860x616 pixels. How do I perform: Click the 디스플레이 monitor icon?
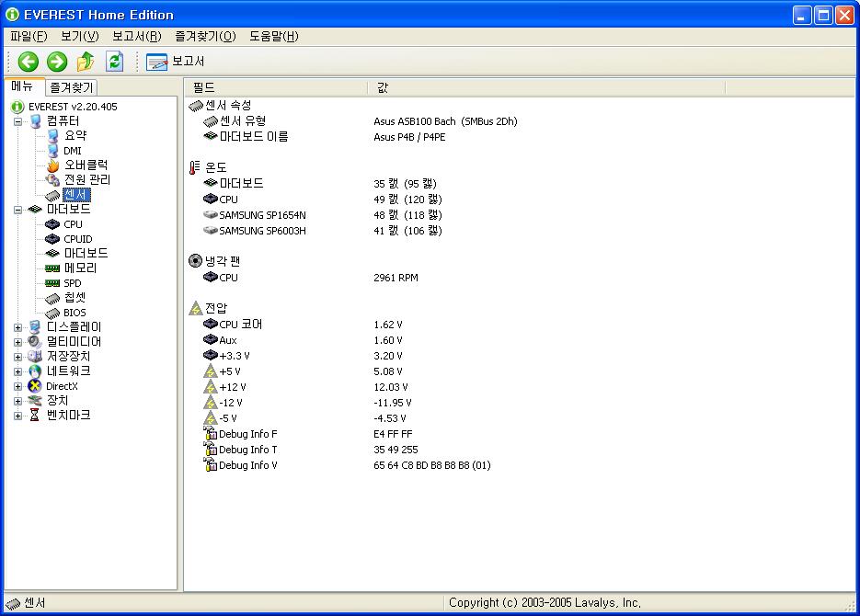pos(35,327)
